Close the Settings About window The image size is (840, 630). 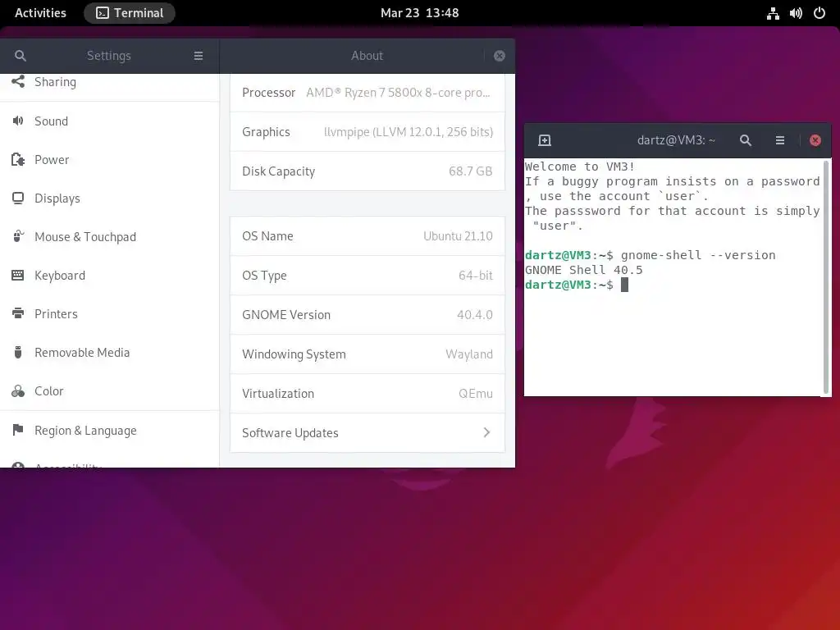tap(500, 56)
